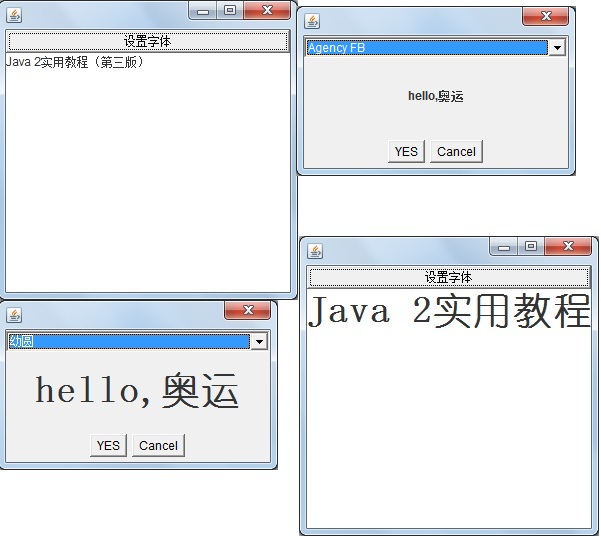This screenshot has width=601, height=536.
Task: Open the 幼圆 font dropdown arrow
Action: (259, 342)
